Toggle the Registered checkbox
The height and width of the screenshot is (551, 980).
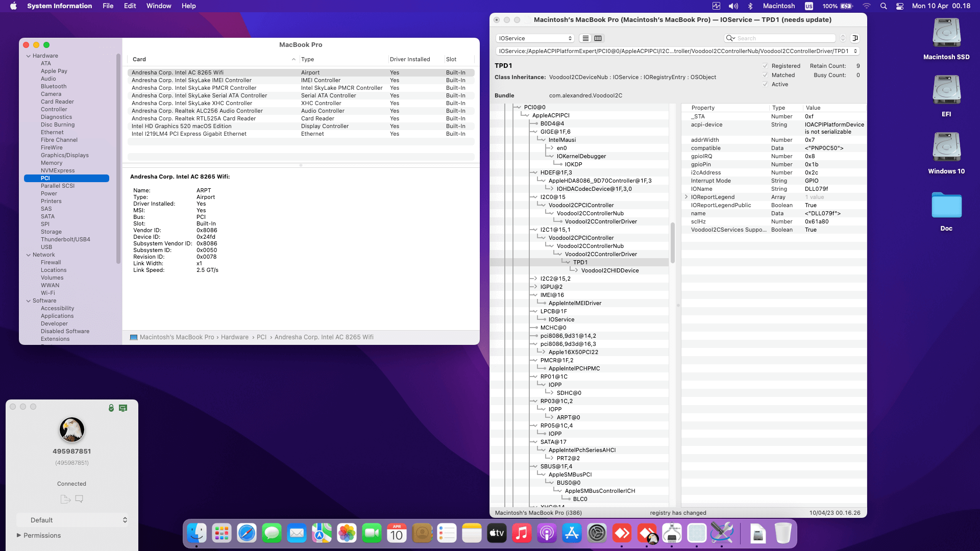765,66
